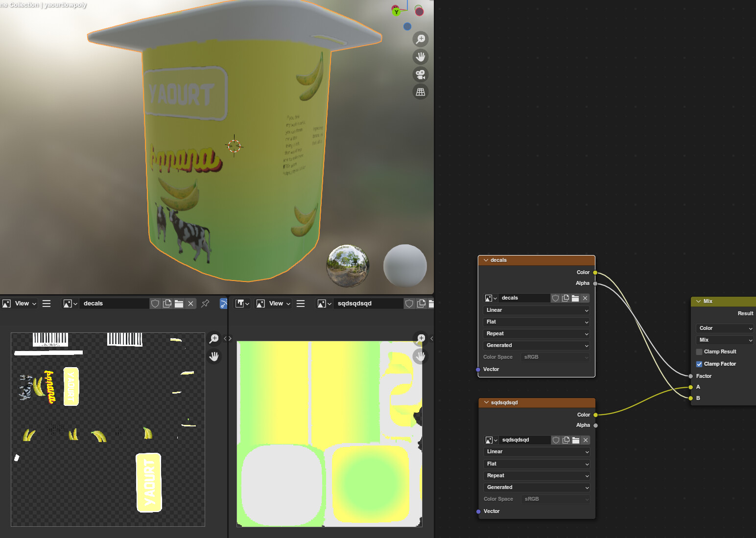This screenshot has height=538, width=756.
Task: Toggle the Y axis gizmo ball
Action: pos(396,11)
